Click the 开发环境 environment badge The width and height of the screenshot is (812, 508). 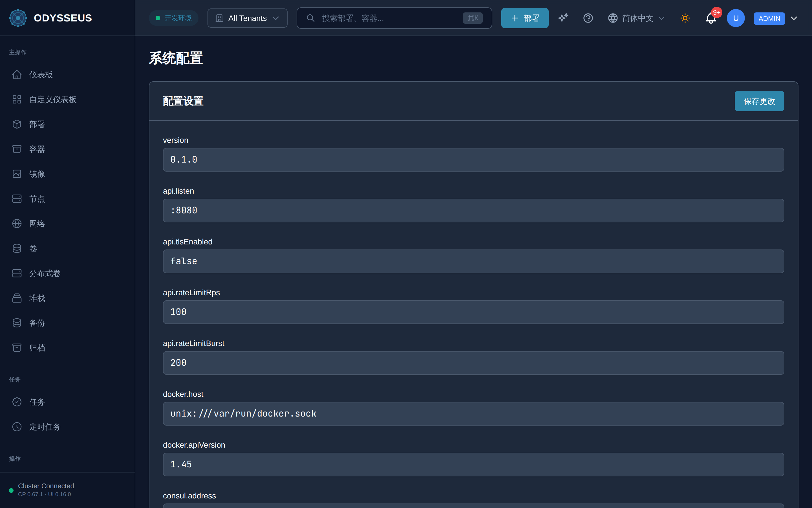pyautogui.click(x=173, y=18)
